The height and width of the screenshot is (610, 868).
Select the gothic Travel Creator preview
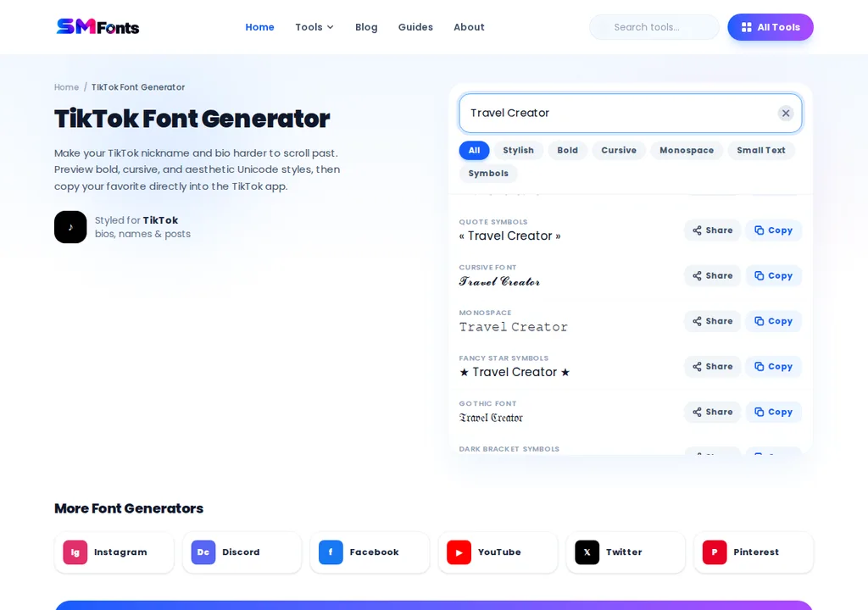491,418
